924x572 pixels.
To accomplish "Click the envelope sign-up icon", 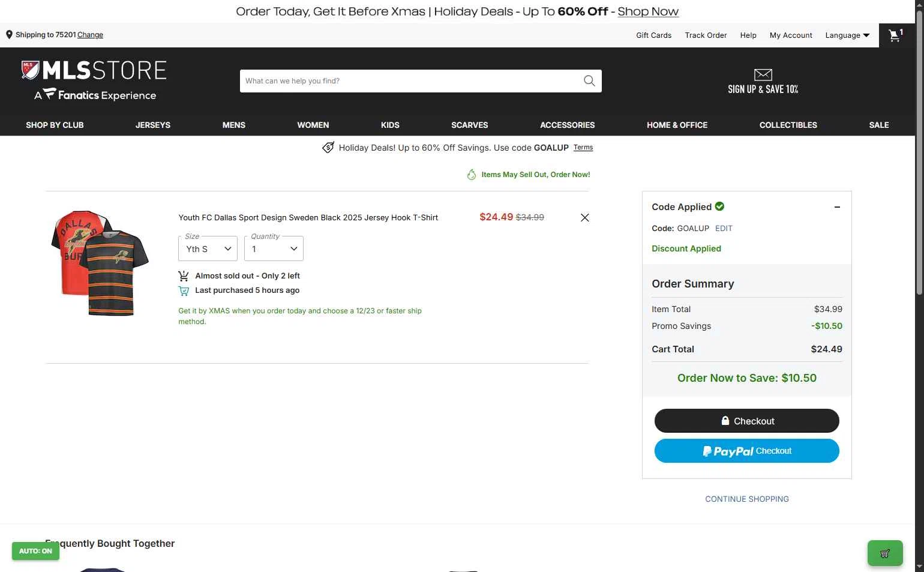I will [x=763, y=74].
